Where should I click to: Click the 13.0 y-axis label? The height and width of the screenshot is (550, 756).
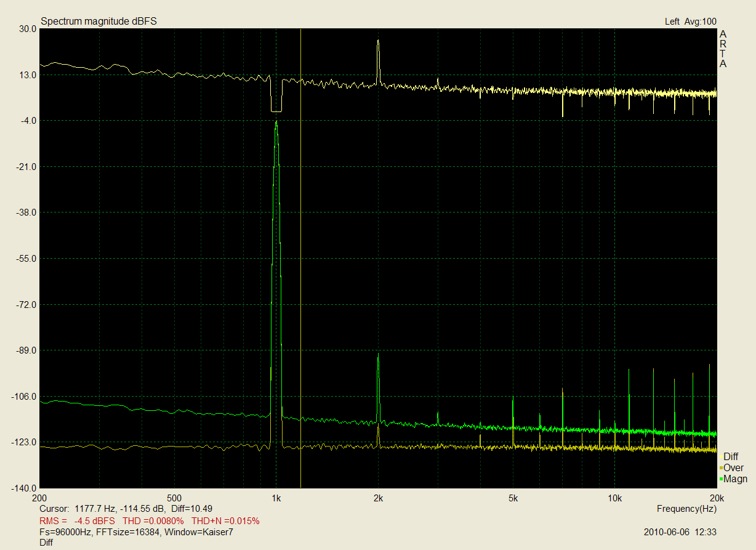tap(29, 75)
